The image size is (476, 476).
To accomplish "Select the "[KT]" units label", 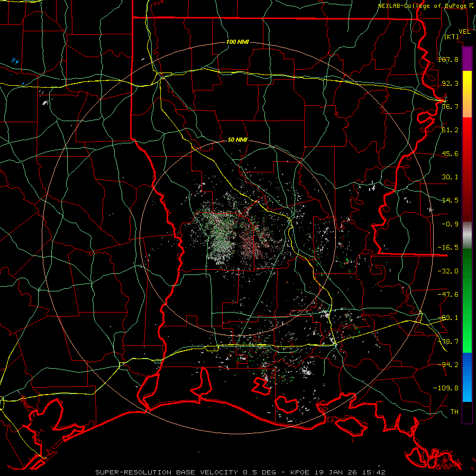I will tap(452, 36).
